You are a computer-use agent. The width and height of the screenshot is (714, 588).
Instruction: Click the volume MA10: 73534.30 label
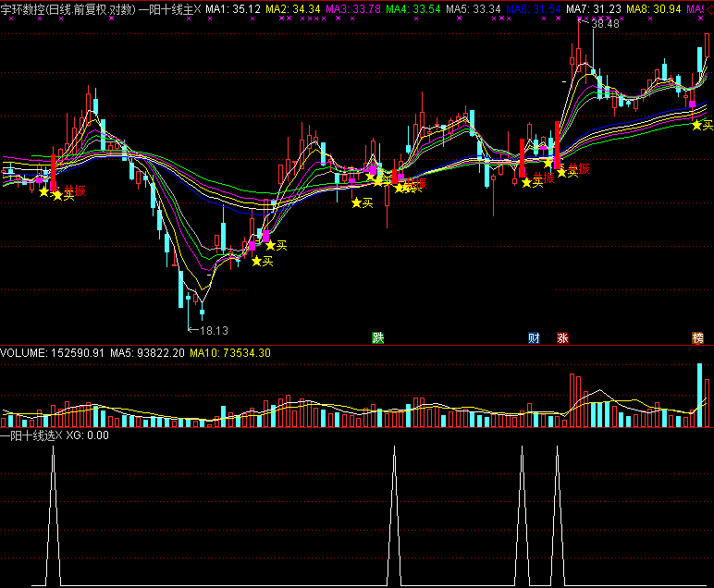230,353
